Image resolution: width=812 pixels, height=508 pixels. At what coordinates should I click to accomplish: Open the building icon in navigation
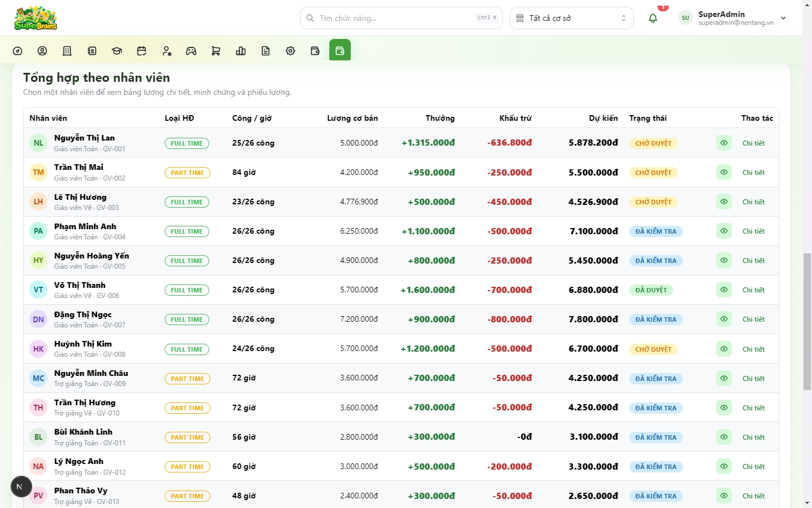click(x=67, y=51)
